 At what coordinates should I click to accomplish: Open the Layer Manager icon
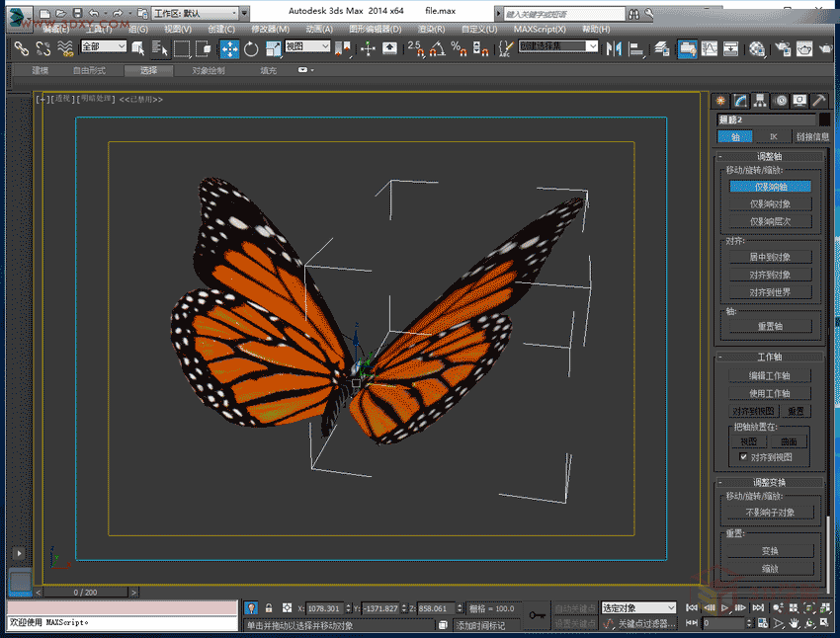click(x=662, y=48)
